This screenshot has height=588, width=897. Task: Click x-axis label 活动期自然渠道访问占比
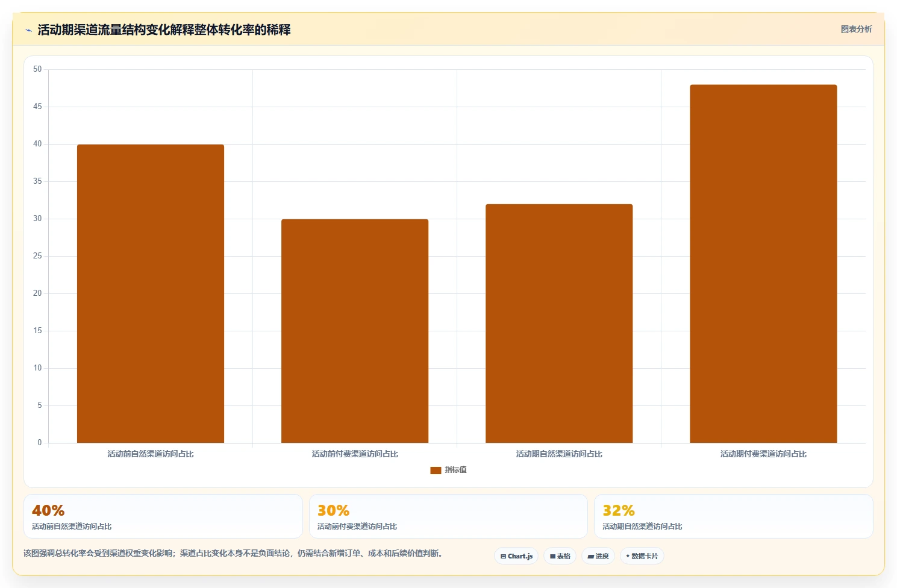pos(559,454)
